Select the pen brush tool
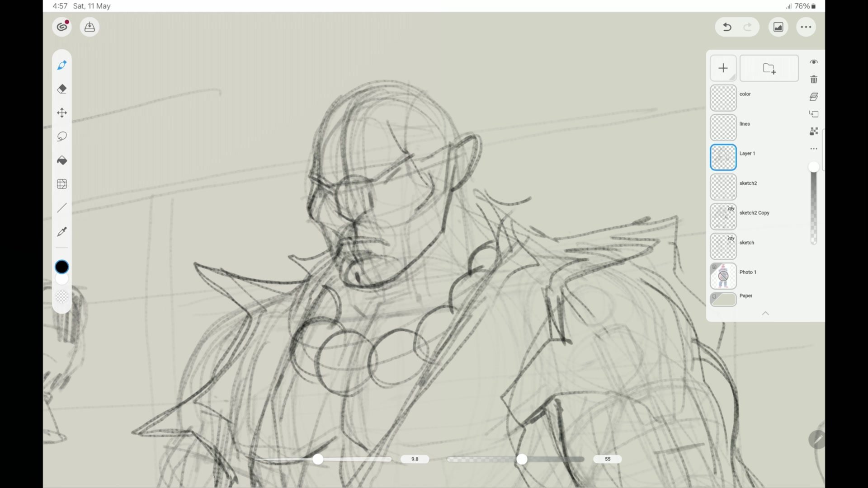The height and width of the screenshot is (488, 868). click(x=62, y=66)
